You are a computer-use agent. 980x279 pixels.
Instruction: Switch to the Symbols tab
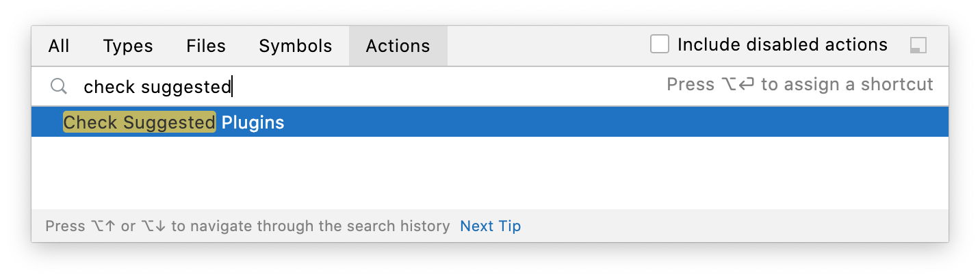(295, 46)
